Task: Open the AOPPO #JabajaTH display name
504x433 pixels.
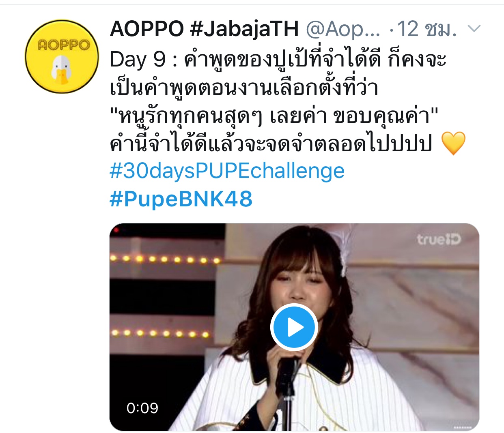Action: click(204, 29)
